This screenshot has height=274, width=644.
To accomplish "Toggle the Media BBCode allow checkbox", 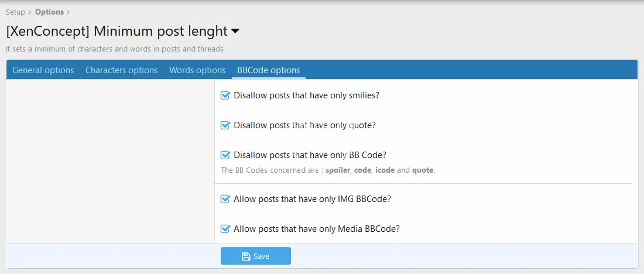I will (225, 229).
